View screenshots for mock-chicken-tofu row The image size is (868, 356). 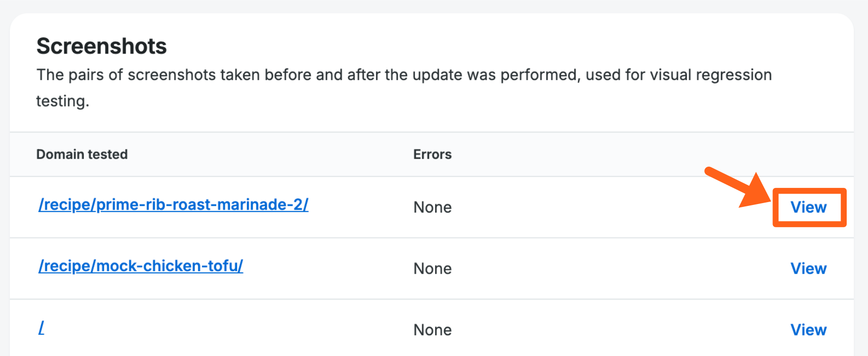[808, 268]
